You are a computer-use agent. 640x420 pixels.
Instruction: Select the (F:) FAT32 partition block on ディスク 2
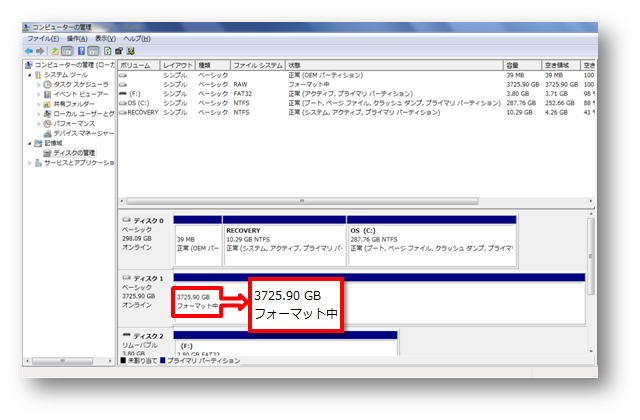[285, 343]
